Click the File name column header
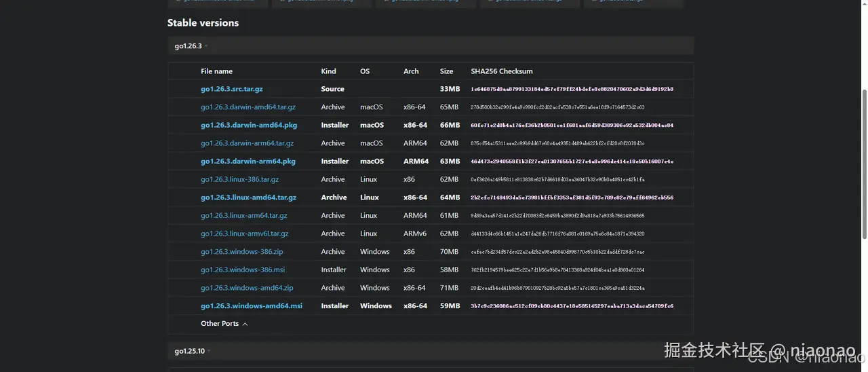Screen dimensions: 868x372 pyautogui.click(x=216, y=71)
